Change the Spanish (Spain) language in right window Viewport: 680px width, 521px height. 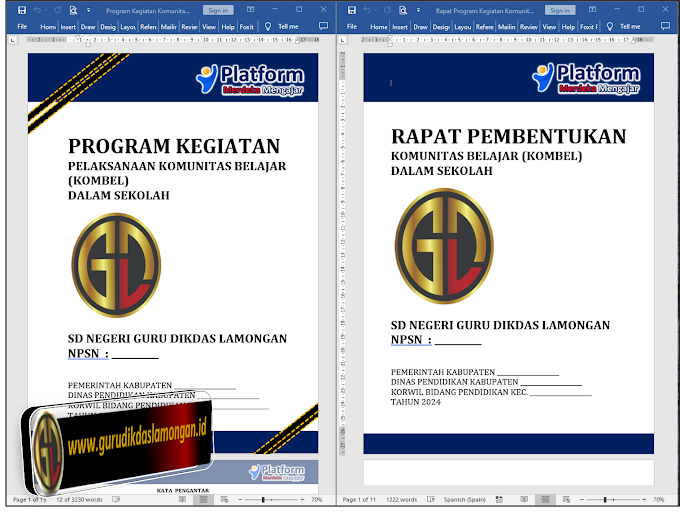pos(464,500)
